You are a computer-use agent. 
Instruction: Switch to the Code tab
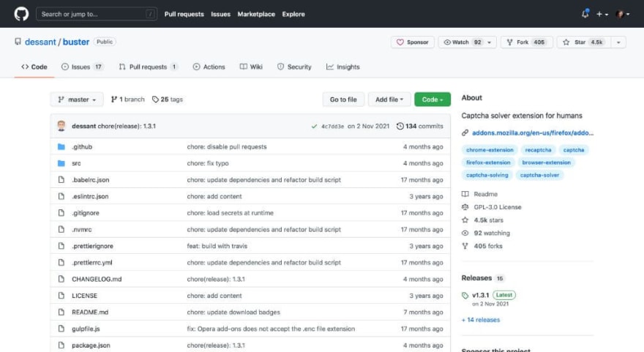click(34, 67)
